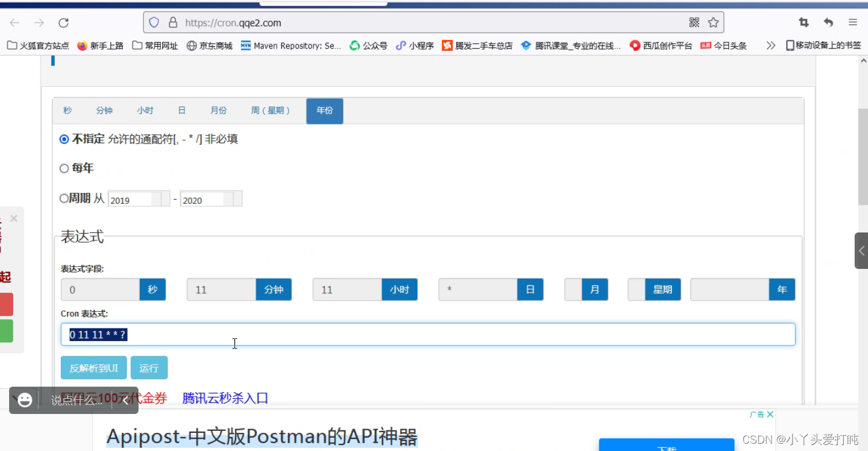Click the 分钟 expression field showing 11
The image size is (868, 451).
pos(221,290)
